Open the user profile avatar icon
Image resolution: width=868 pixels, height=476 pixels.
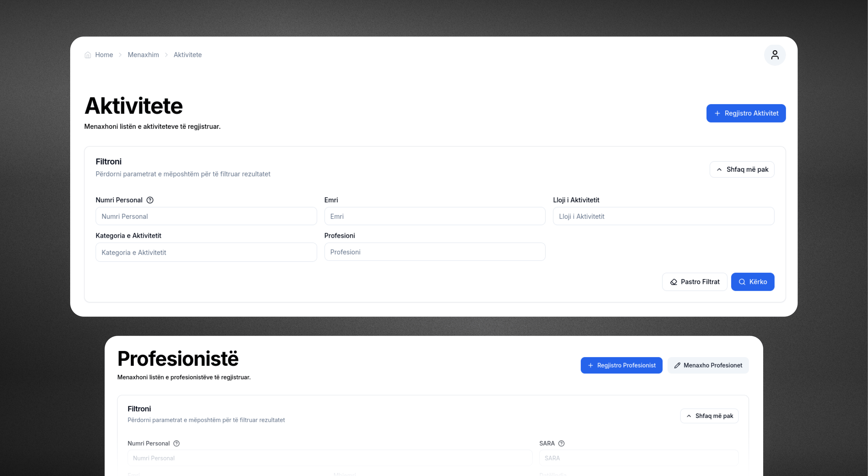(x=775, y=55)
